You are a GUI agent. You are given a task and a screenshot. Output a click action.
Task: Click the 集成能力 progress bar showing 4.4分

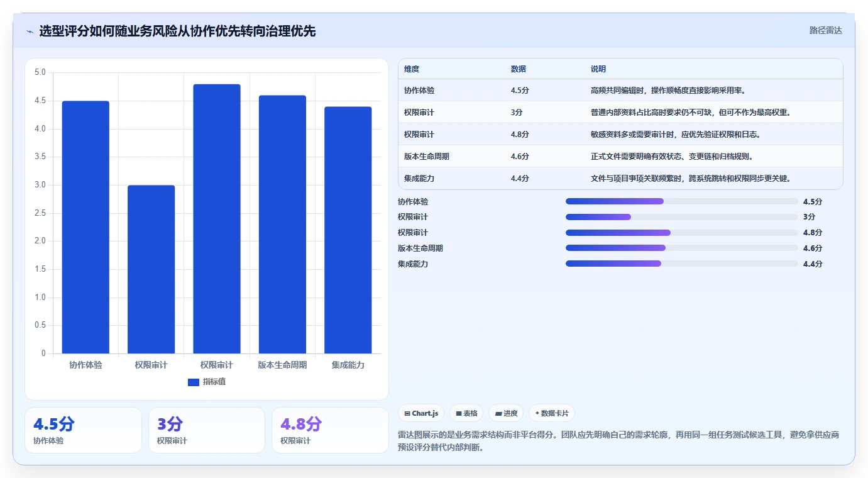[682, 264]
